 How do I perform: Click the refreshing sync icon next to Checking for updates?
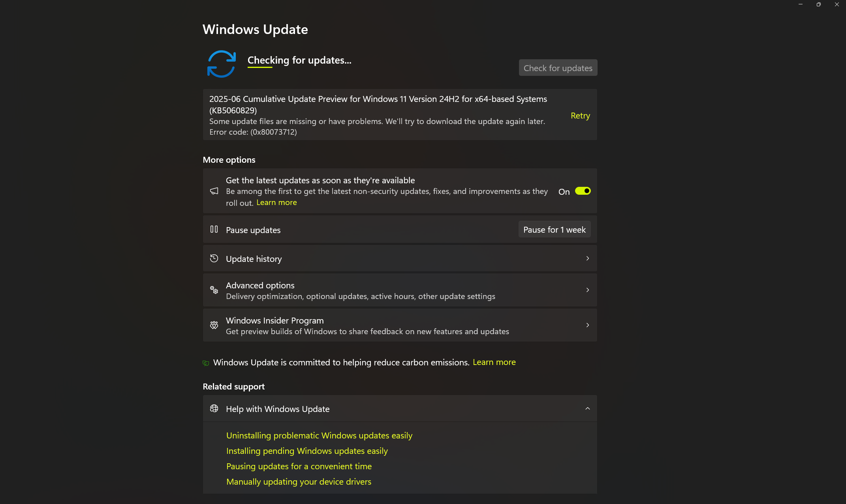(x=221, y=64)
